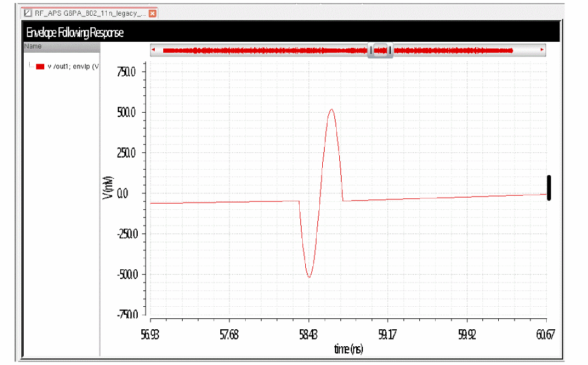Image resolution: width=588 pixels, height=365 pixels.
Task: Click the 750.0 y-axis value
Action: point(126,72)
